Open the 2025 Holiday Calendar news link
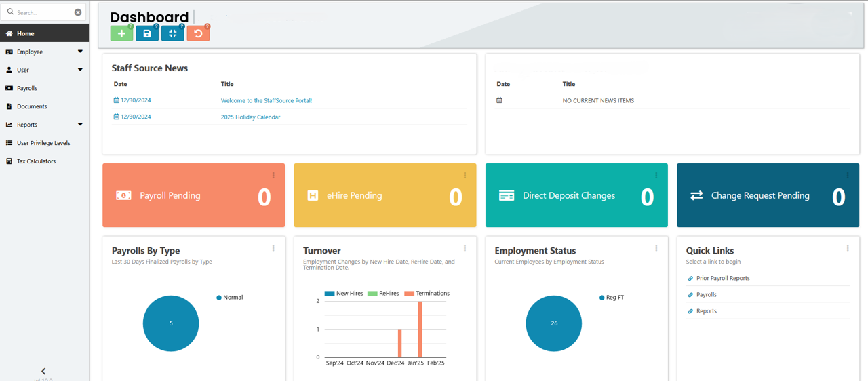Viewport: 868px width, 381px height. pos(250,117)
